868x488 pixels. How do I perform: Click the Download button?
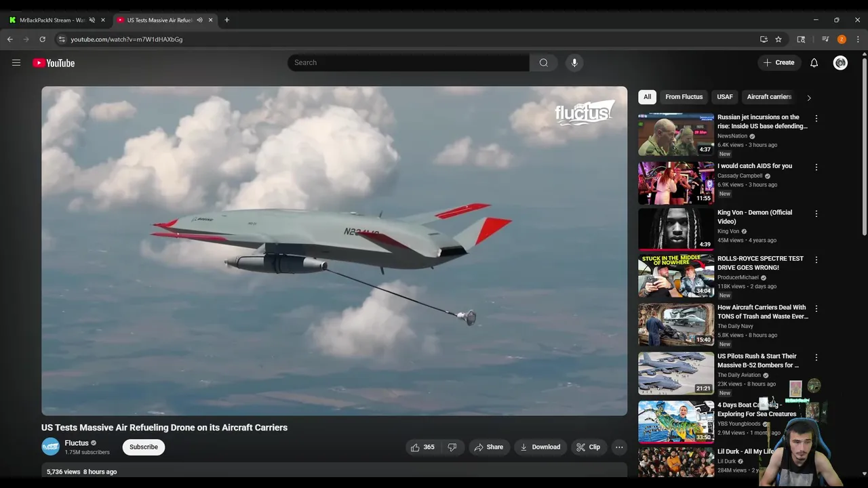[540, 447]
